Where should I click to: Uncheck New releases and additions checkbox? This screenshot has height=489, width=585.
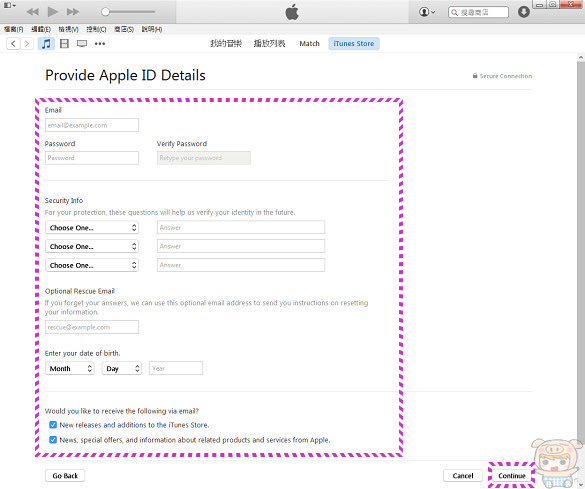click(x=53, y=425)
